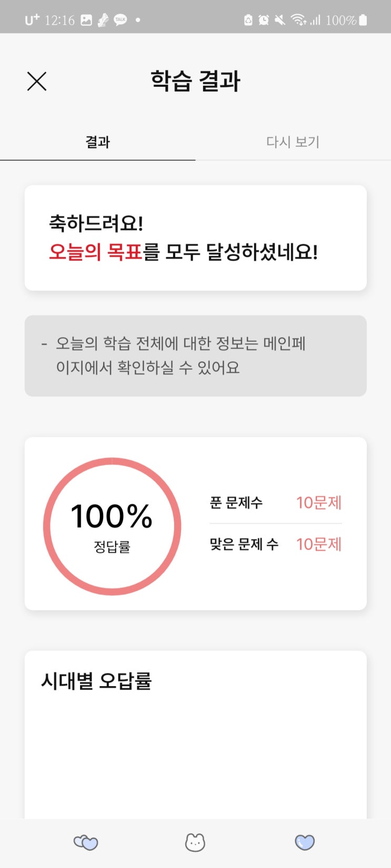Tap the 학습 결과 page title

point(195,81)
